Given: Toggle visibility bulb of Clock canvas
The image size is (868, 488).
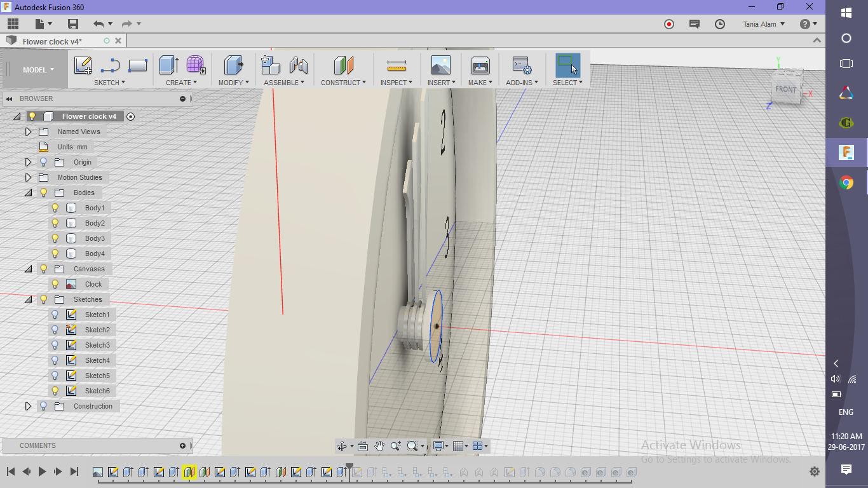Looking at the screenshot, I should point(55,284).
